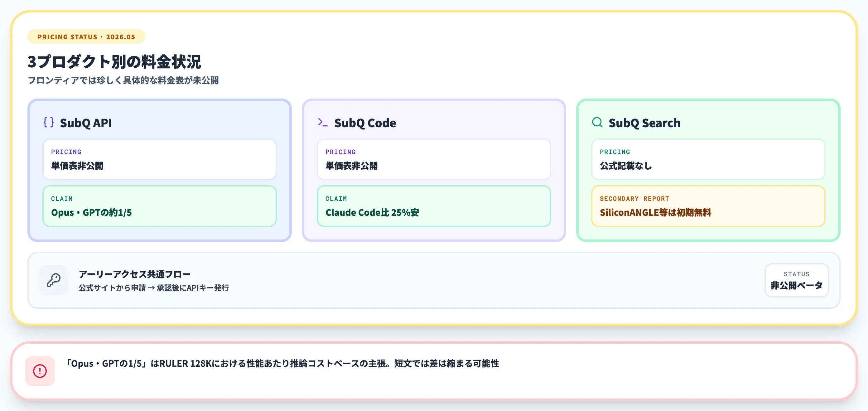Click the title アーリーアクセス共通フロー
Viewport: 868px width, 411px height.
[x=134, y=274]
